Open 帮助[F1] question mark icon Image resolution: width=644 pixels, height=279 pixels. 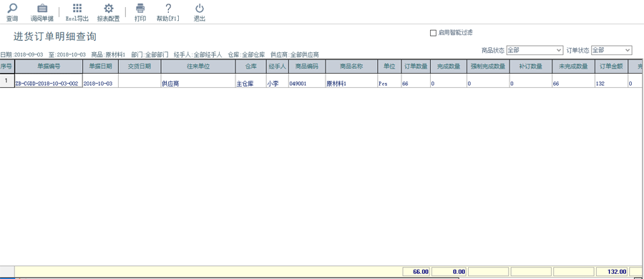[x=168, y=8]
